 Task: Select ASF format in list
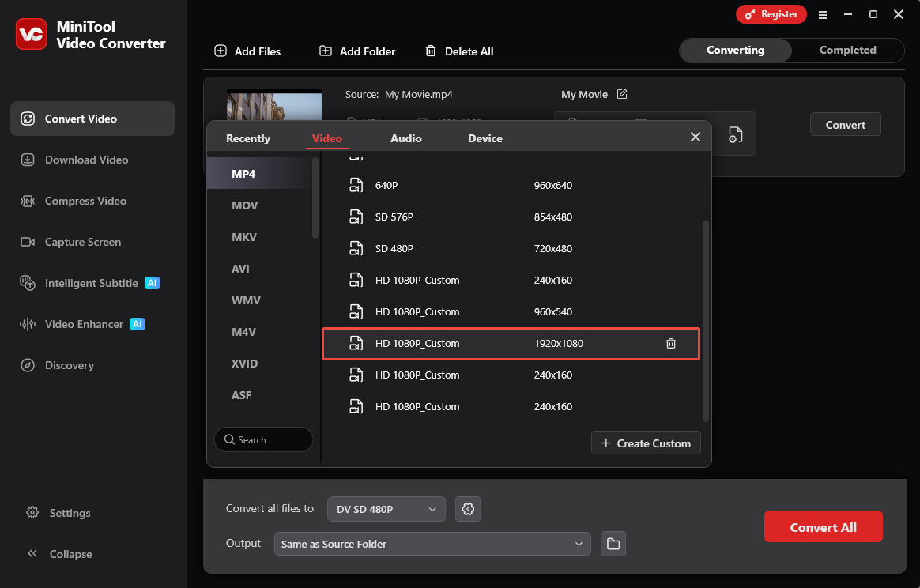[258, 395]
